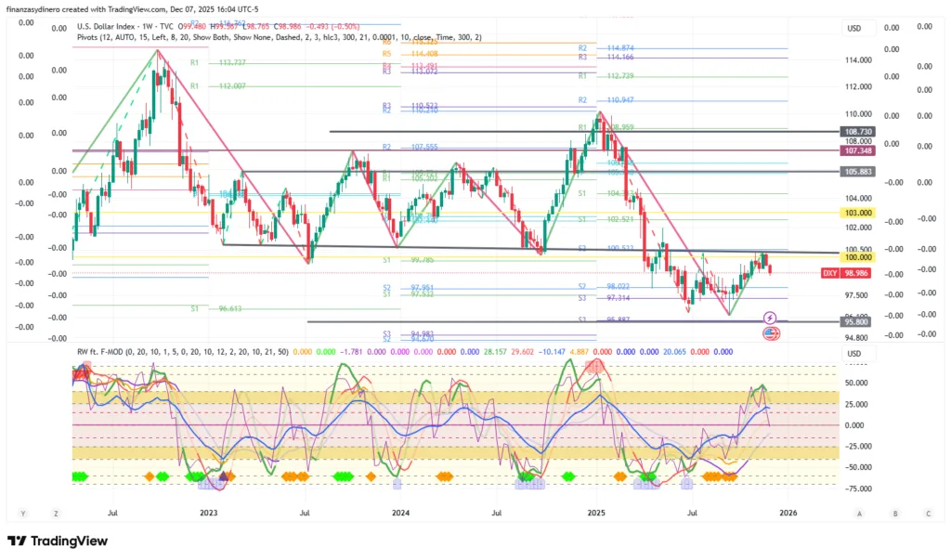The width and height of the screenshot is (951, 560).
Task: Click the C scale button at bottom right
Action: [x=928, y=513]
